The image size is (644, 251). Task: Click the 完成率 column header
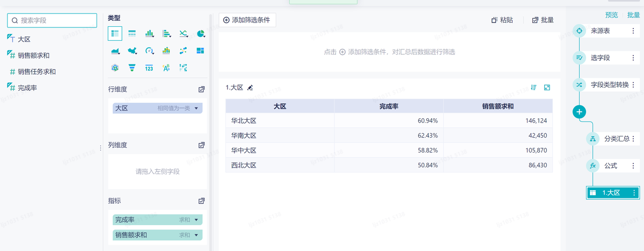tap(389, 106)
